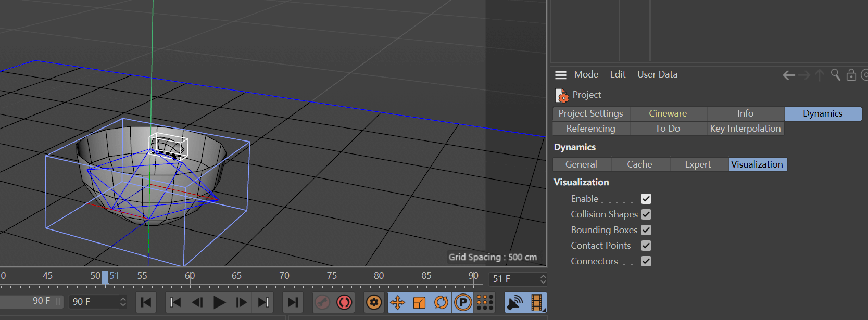The image size is (868, 320).
Task: Toggle position keyframe recording icon
Action: click(398, 302)
